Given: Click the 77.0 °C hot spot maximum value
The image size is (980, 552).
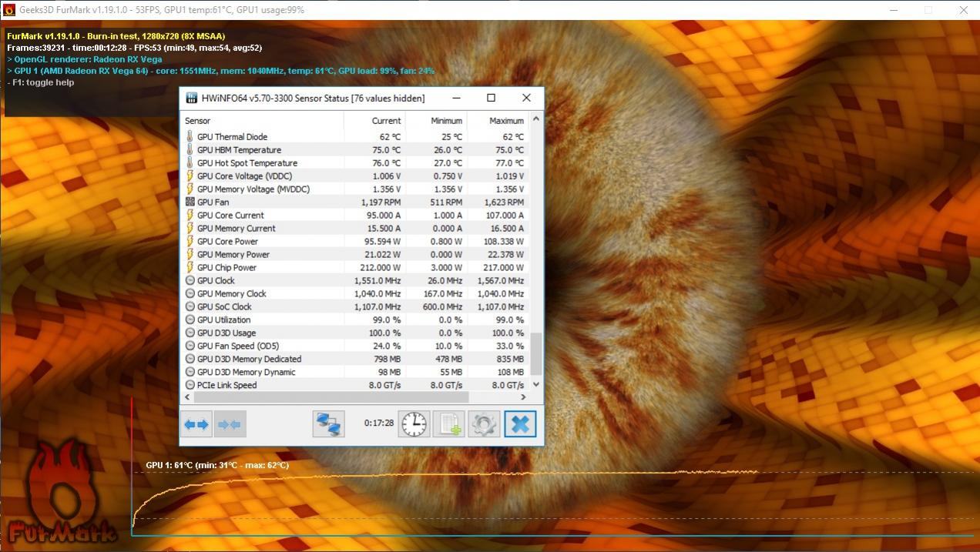Looking at the screenshot, I should [508, 162].
